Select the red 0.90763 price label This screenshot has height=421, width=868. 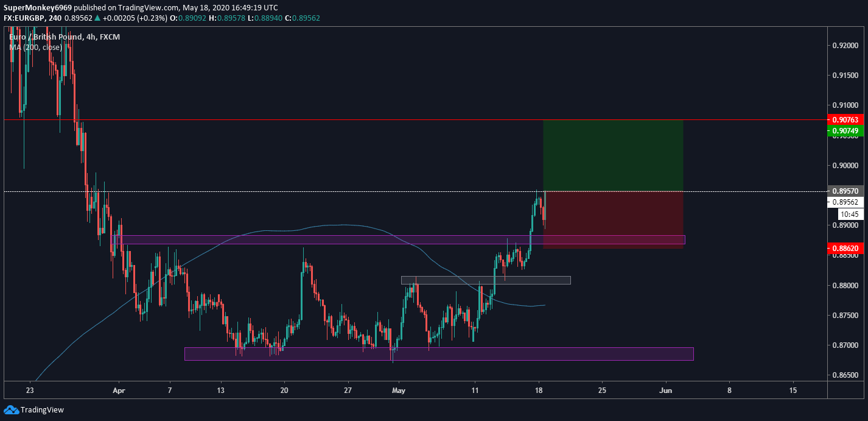pyautogui.click(x=846, y=120)
